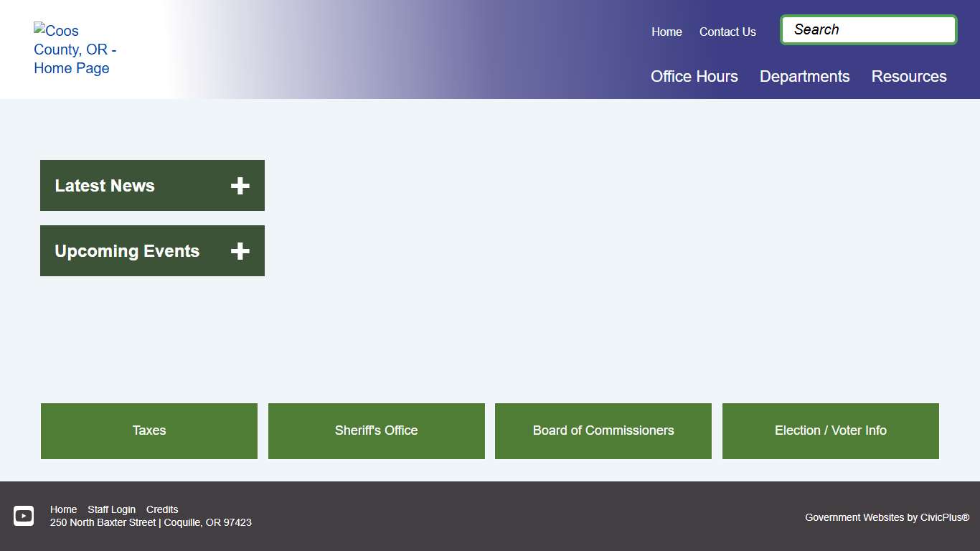The image size is (980, 551).
Task: Open the Sheriff's Office button
Action: pos(376,430)
